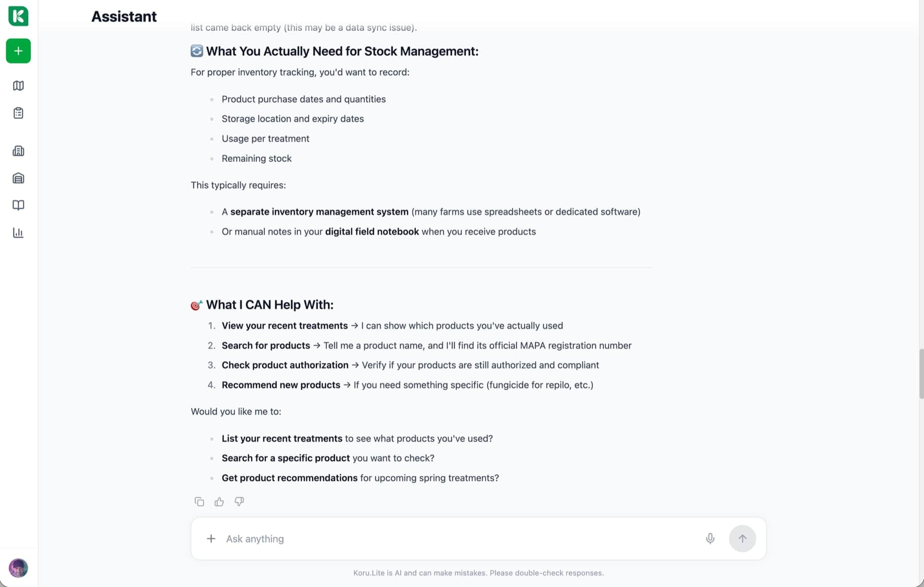Copy the assistant response
This screenshot has width=924, height=587.
point(199,502)
